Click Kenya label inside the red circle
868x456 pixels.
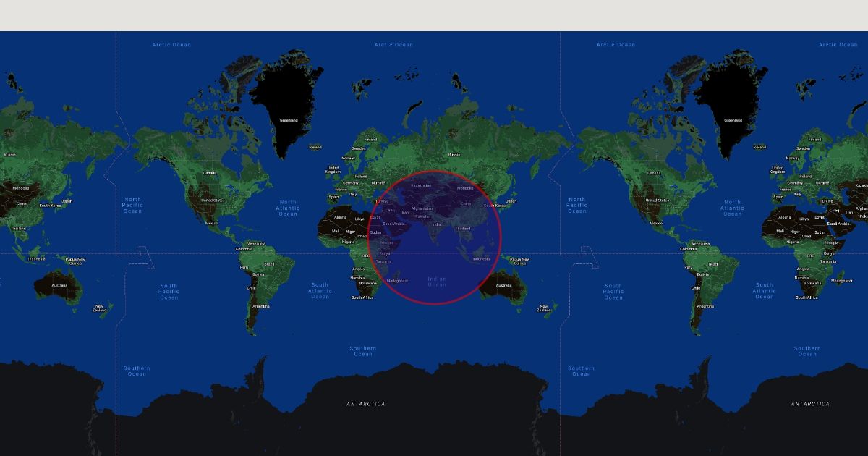point(385,253)
